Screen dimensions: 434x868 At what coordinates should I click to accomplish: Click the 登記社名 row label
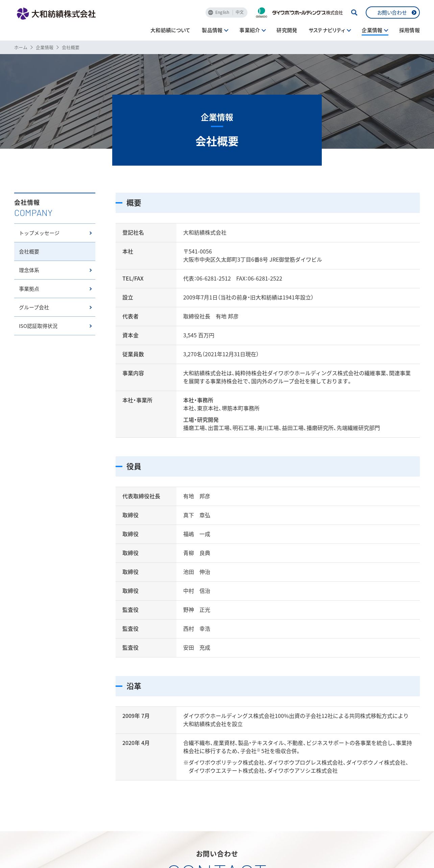[133, 233]
